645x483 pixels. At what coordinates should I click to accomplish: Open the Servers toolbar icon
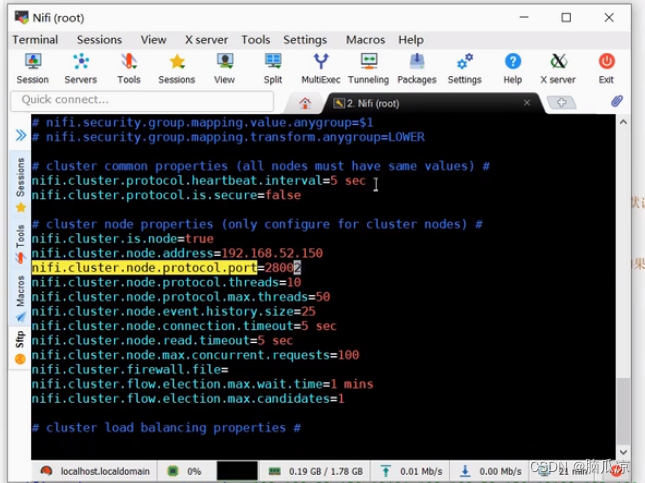tap(81, 68)
